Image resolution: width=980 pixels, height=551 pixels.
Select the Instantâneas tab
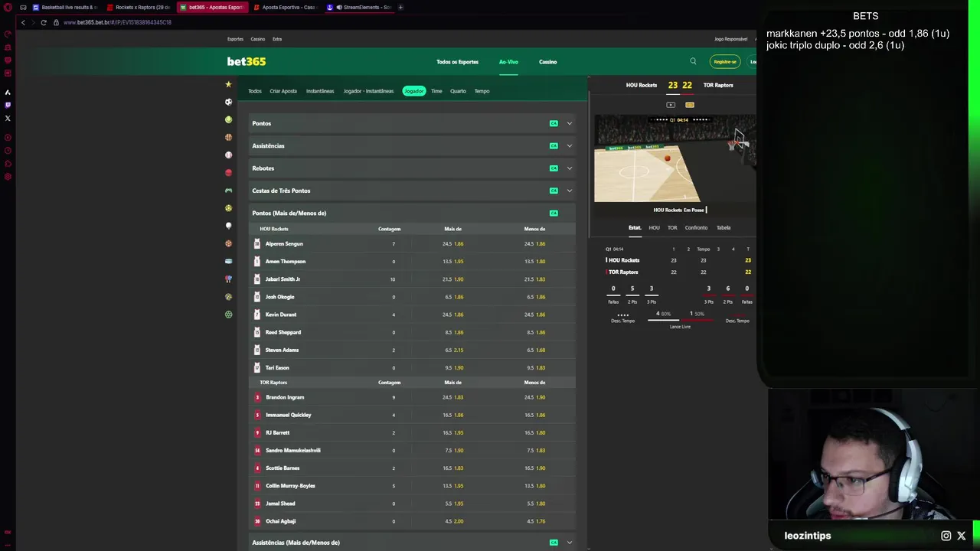point(320,91)
